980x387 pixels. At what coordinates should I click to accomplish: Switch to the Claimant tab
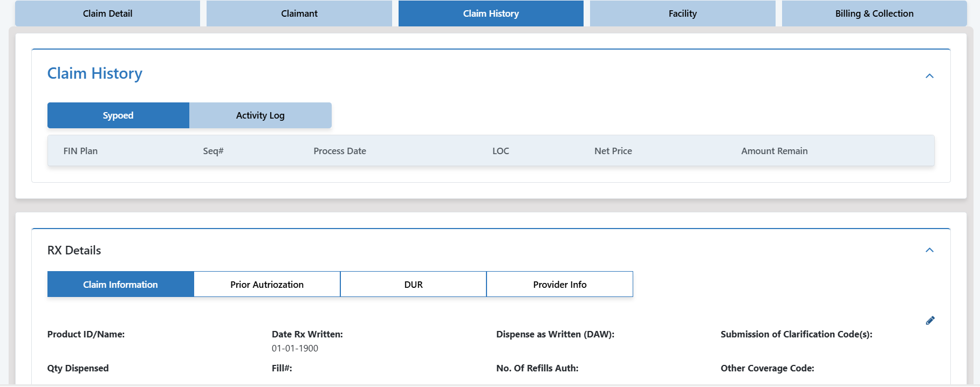[299, 13]
